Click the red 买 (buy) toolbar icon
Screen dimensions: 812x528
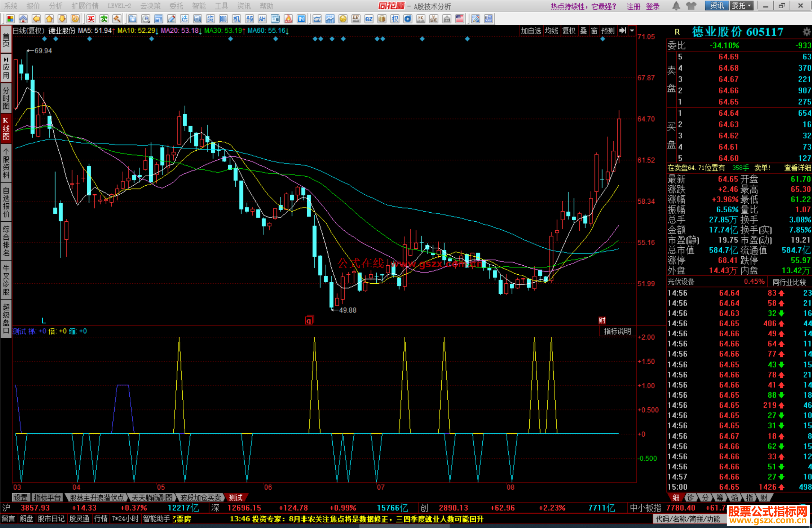coord(91,19)
